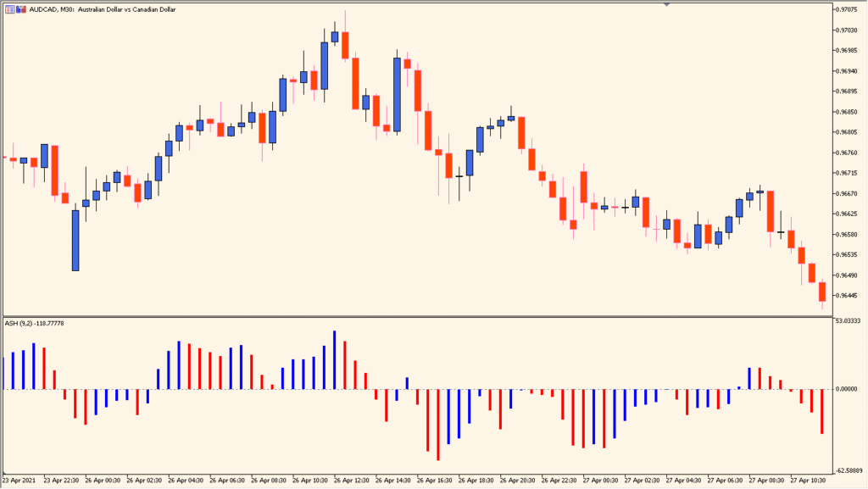Select the chart title 'AUDCAD, M30: Australian Dollar vs Canadian Dollar'
Image resolution: width=868 pixels, height=489 pixels.
[x=103, y=9]
